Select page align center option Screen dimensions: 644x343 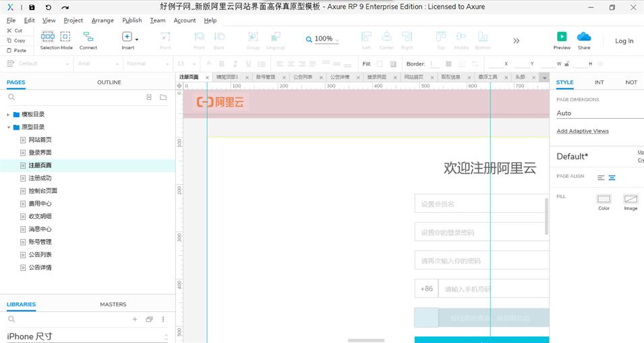pos(612,178)
